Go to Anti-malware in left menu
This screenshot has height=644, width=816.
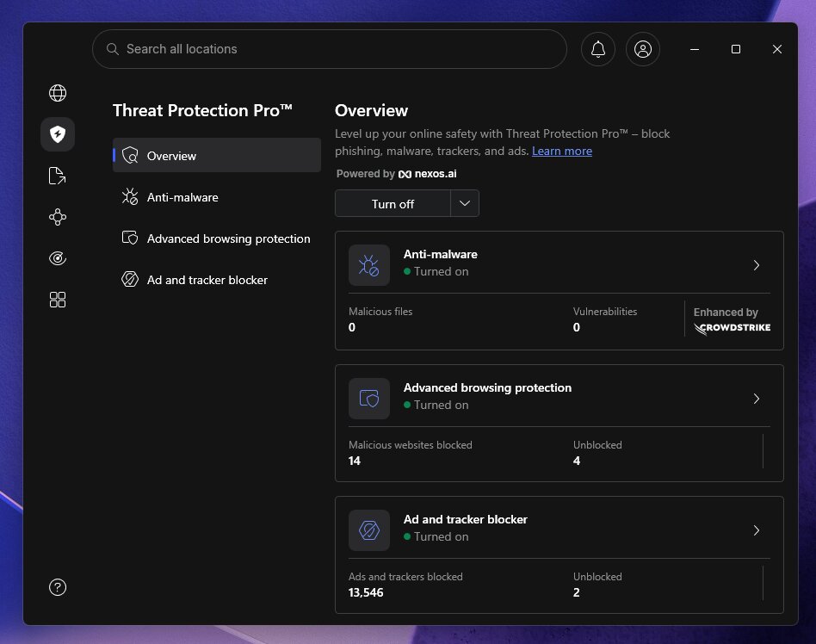click(217, 197)
